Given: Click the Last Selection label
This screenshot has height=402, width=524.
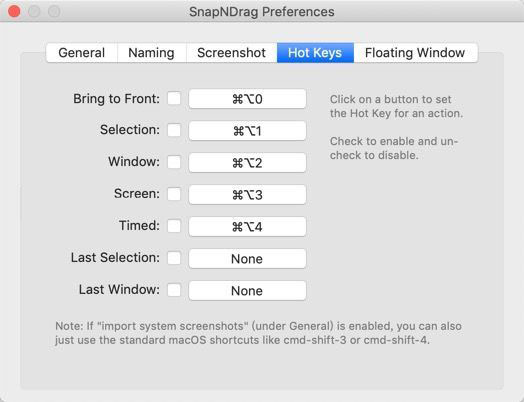Looking at the screenshot, I should click(x=115, y=258).
